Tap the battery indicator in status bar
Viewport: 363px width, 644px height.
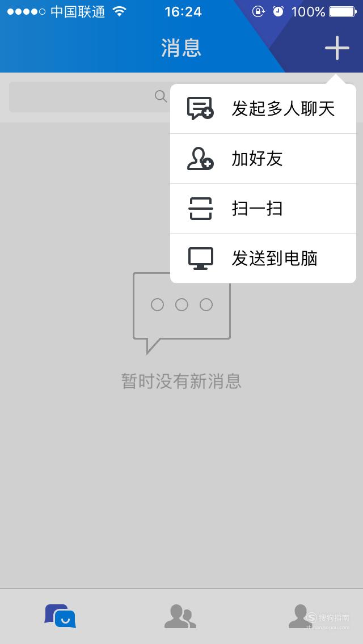click(343, 11)
